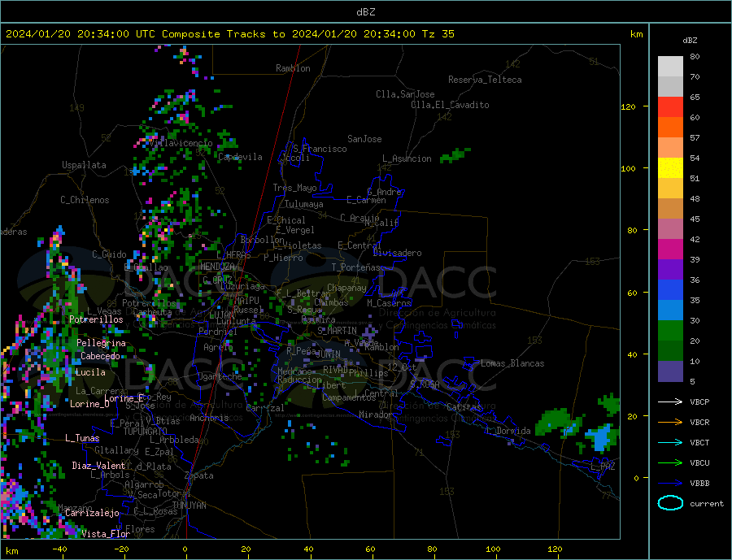Click the UTC Composite Tracks timestamp line
The height and width of the screenshot is (560, 732).
230,34
